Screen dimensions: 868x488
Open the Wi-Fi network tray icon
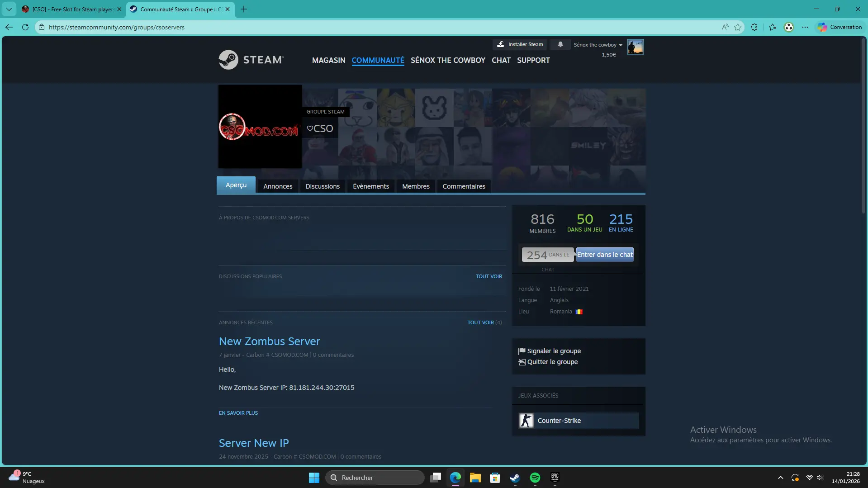(809, 478)
